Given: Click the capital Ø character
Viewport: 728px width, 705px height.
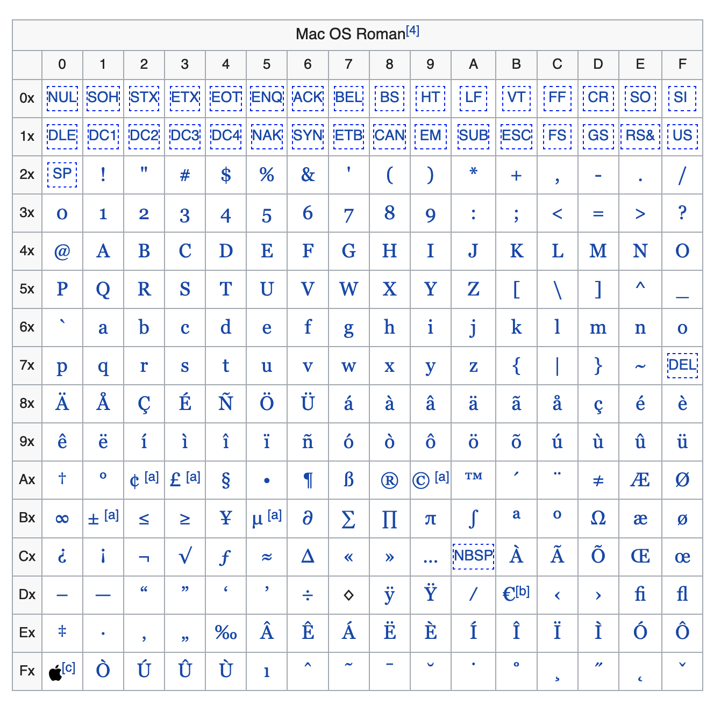Looking at the screenshot, I should click(x=682, y=480).
